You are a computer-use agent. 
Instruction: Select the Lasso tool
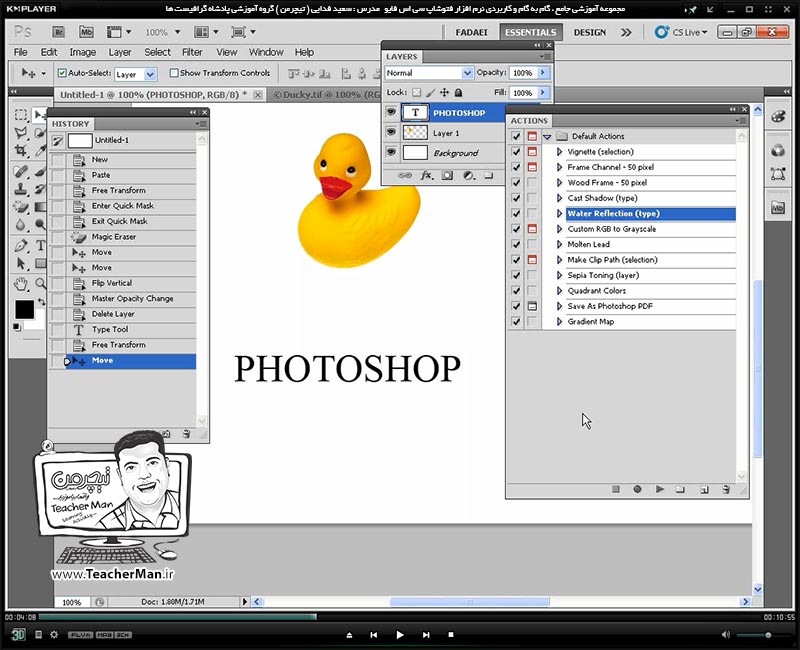tap(21, 133)
